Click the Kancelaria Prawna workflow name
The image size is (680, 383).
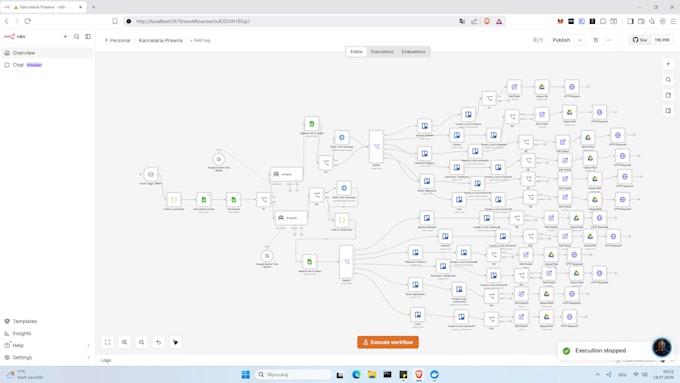[x=160, y=40]
